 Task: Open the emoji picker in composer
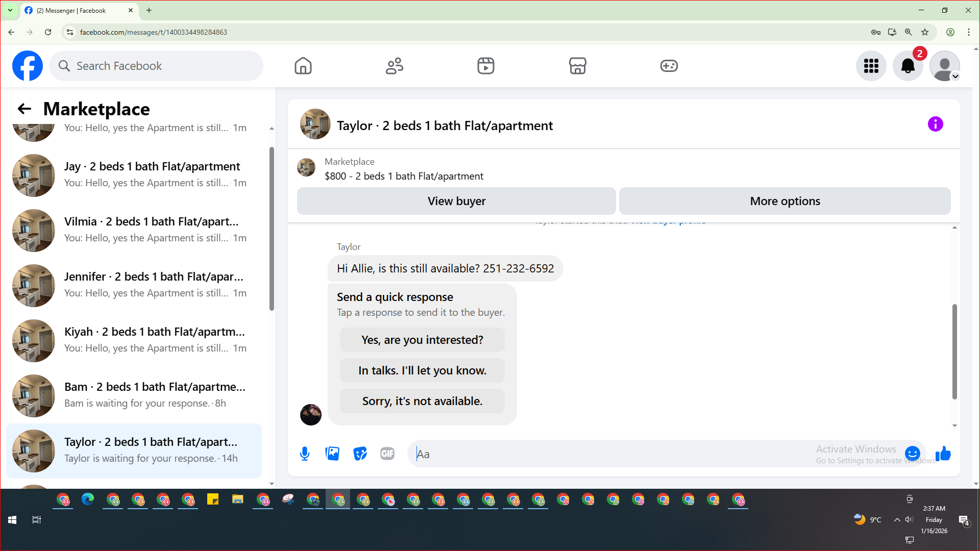912,454
